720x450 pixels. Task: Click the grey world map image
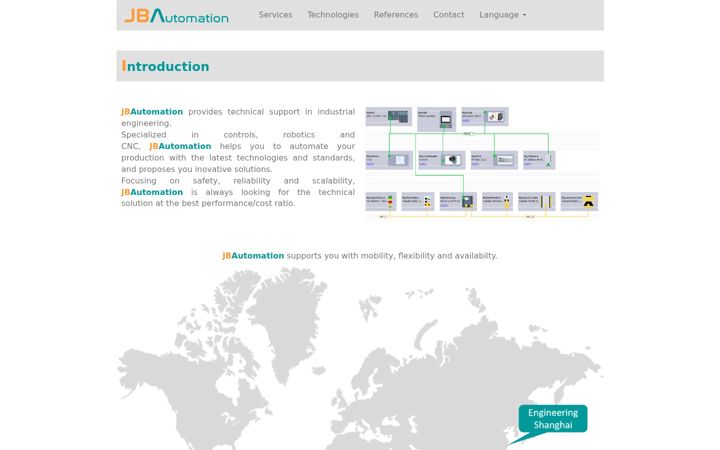coord(360,358)
